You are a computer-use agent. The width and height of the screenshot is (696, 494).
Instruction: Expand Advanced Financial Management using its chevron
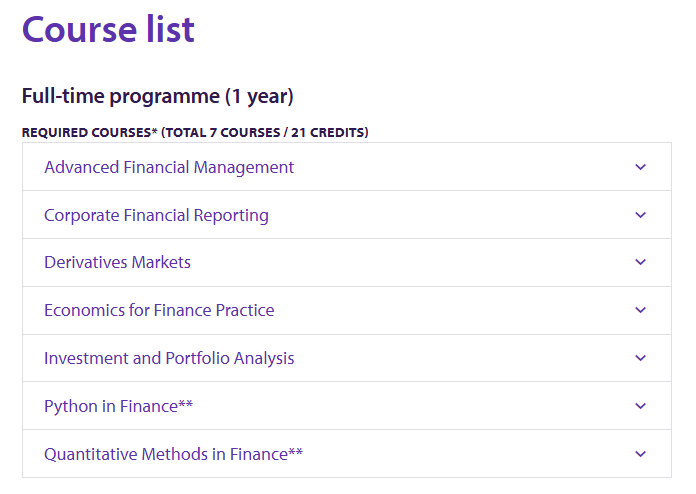coord(640,167)
